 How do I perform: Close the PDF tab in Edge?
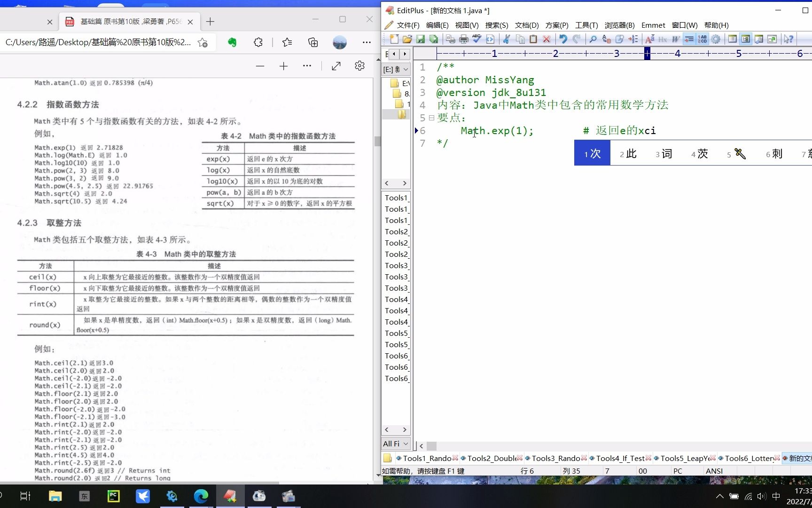190,22
